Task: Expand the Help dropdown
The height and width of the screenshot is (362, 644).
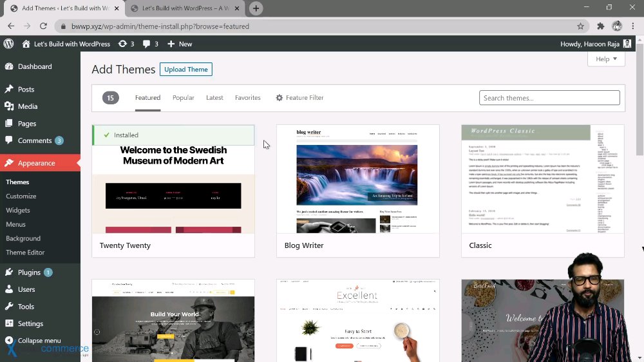Action: (x=606, y=59)
